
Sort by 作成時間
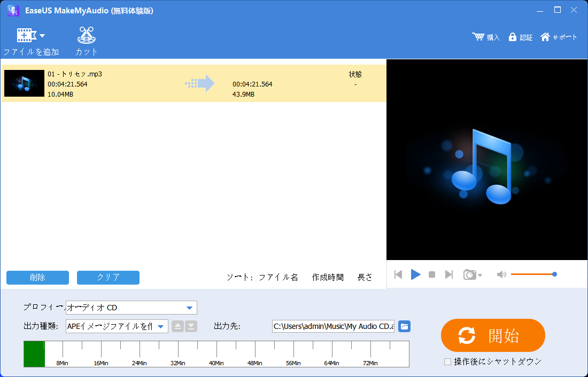[328, 277]
